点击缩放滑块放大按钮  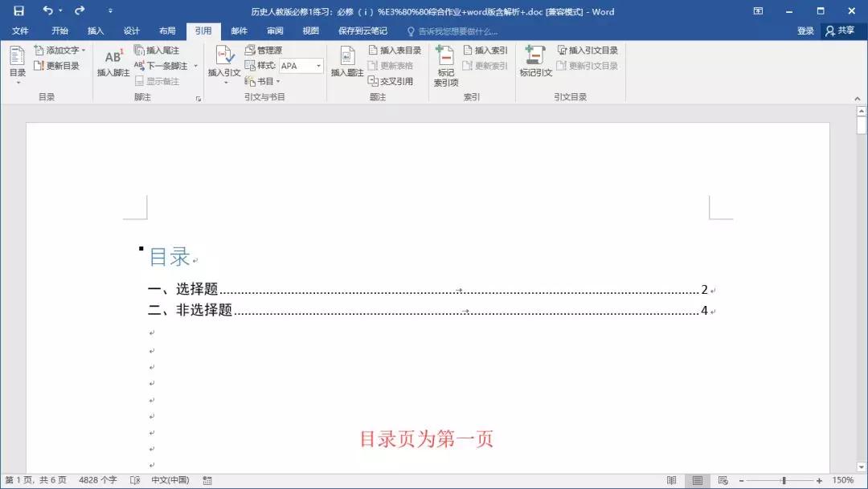[x=819, y=479]
